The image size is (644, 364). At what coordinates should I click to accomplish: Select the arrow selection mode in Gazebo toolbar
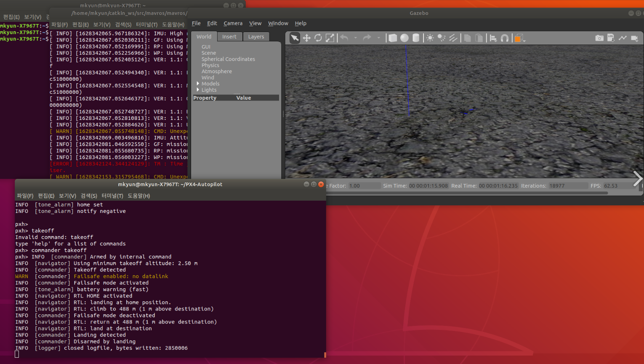(x=295, y=38)
